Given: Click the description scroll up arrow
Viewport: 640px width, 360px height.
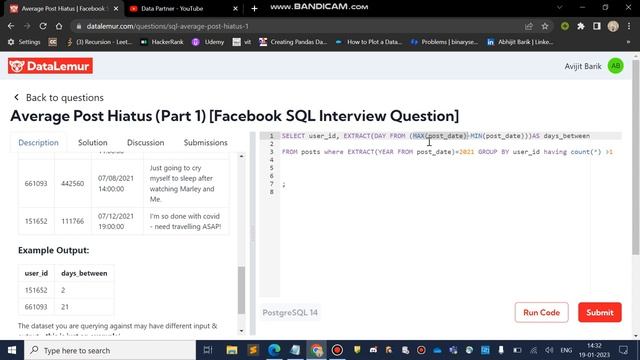Looking at the screenshot, I should (x=241, y=156).
